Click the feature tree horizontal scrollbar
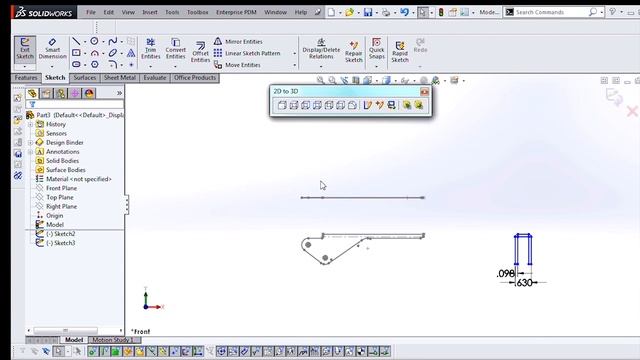The image size is (640, 360). (75, 330)
